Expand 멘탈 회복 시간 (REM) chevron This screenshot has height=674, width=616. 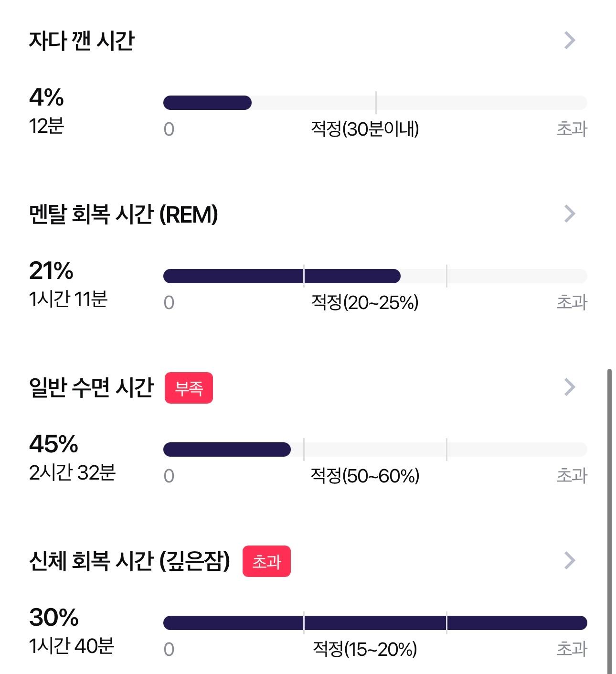tap(570, 214)
